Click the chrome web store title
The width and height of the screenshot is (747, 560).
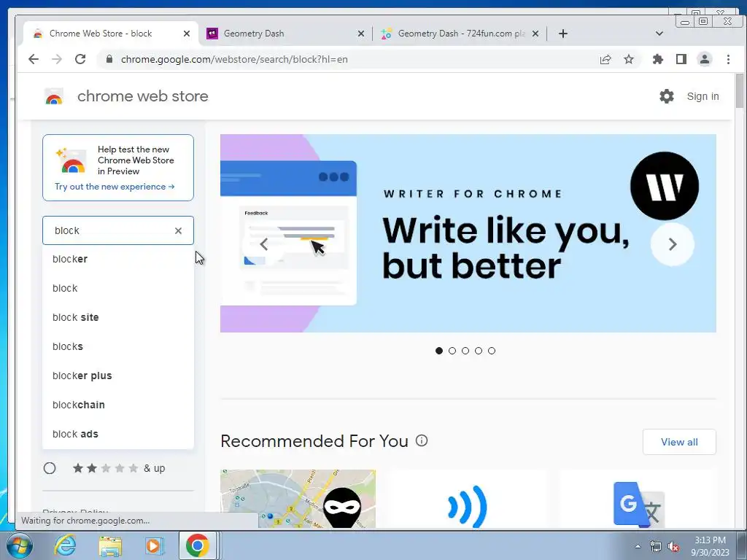pos(142,96)
